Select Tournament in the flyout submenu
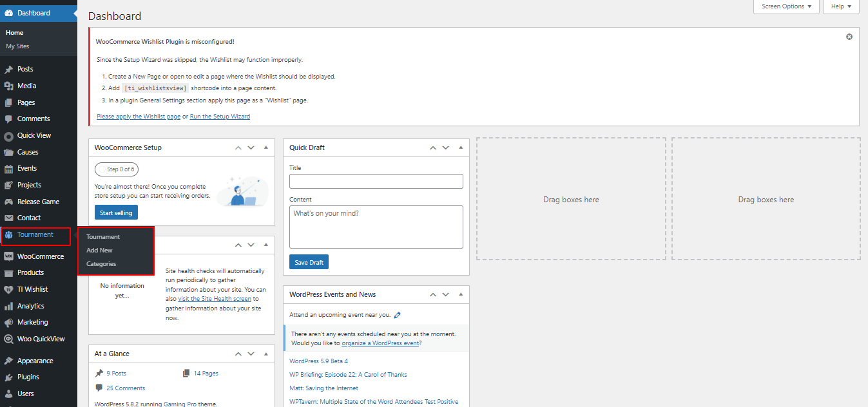 [103, 237]
